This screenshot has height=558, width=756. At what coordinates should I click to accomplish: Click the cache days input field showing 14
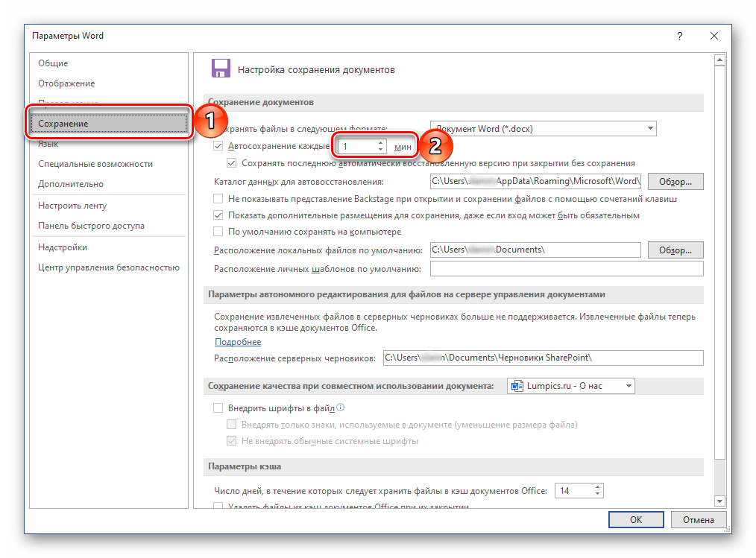(x=574, y=490)
